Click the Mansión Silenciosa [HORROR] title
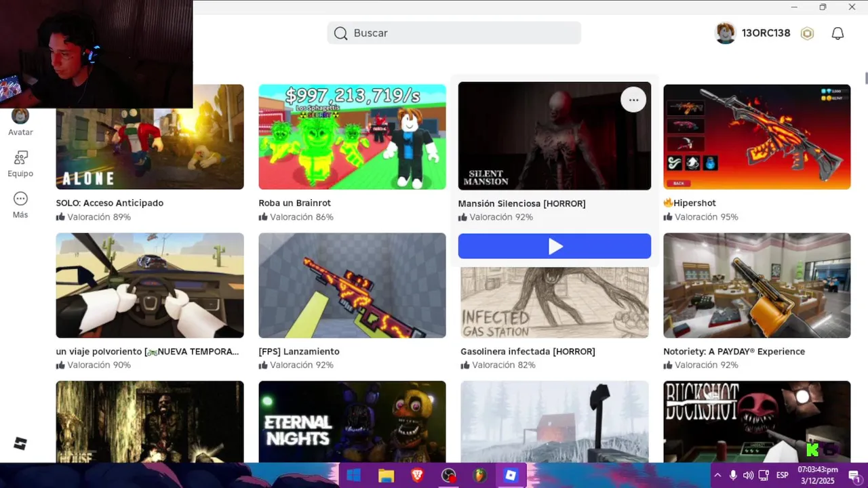 (522, 203)
